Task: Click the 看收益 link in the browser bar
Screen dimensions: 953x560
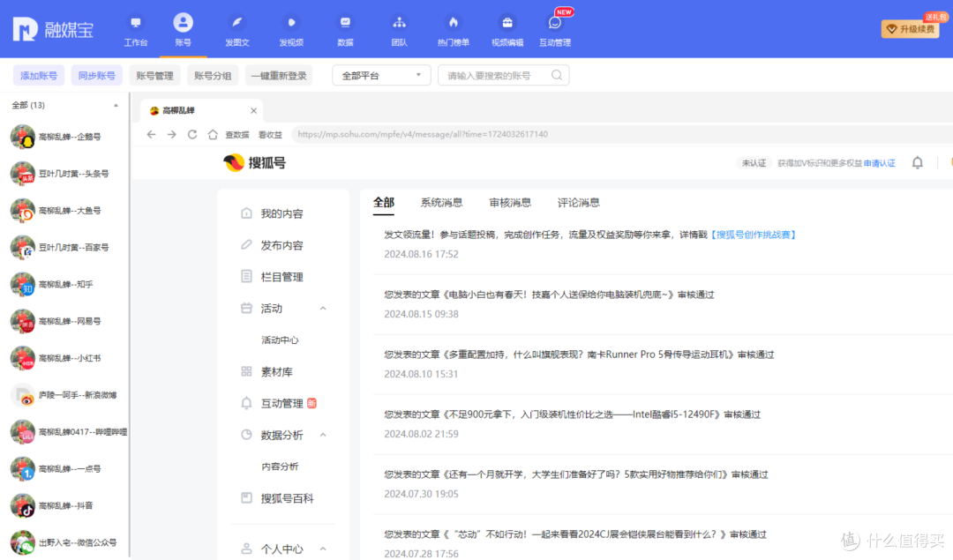Action: [x=270, y=134]
